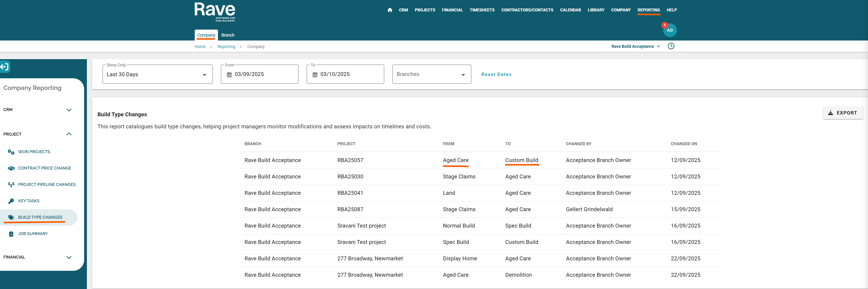Expand the CRM sidebar section
Screen dimensions: 868x289
click(69, 110)
